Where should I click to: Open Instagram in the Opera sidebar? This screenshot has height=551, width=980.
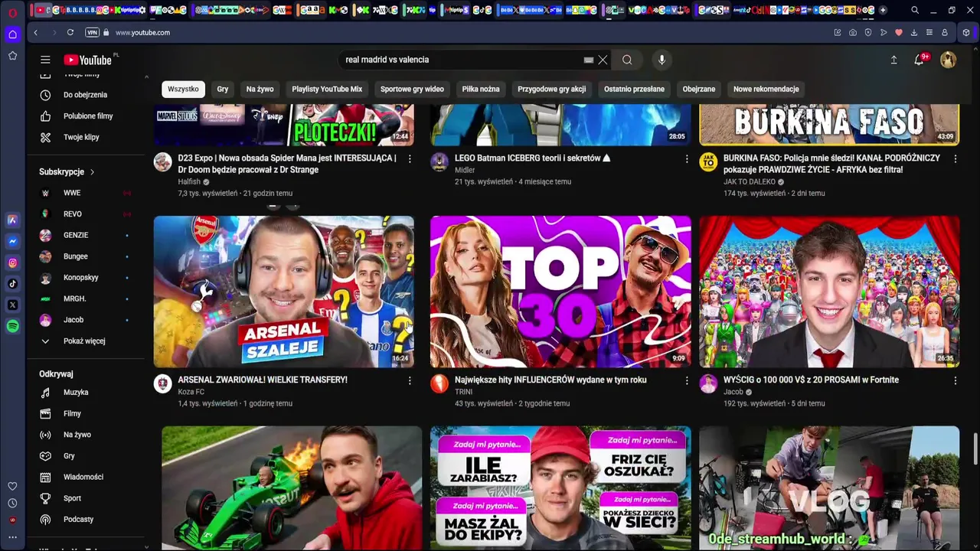pyautogui.click(x=12, y=262)
